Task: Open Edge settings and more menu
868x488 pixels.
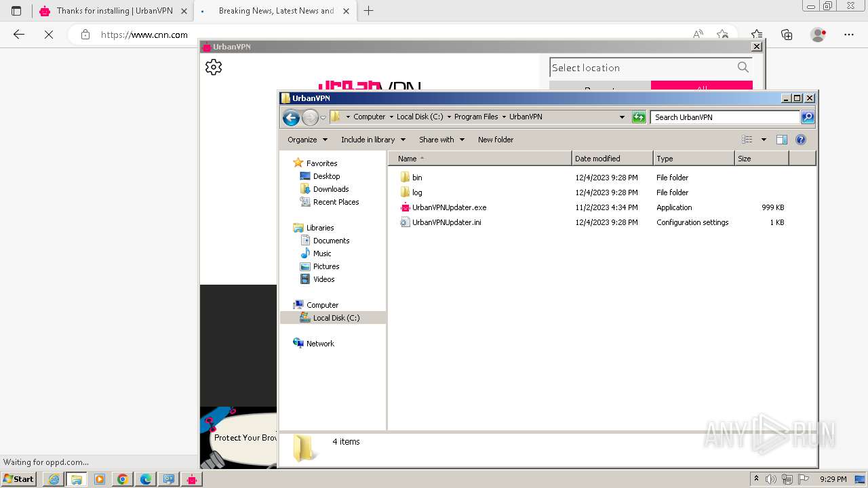Action: pyautogui.click(x=849, y=35)
